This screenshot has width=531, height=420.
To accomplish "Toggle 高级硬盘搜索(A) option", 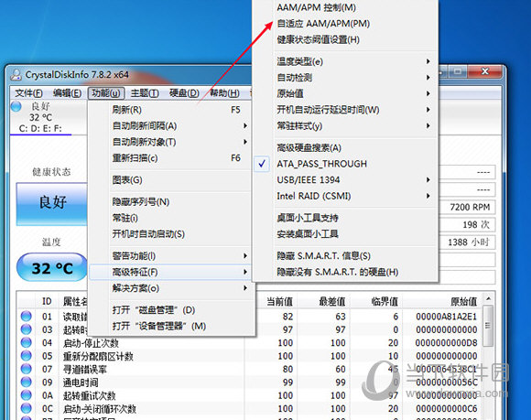I will 345,148.
